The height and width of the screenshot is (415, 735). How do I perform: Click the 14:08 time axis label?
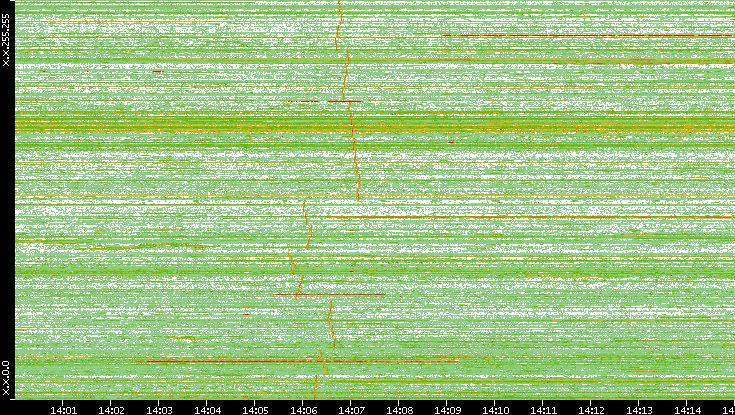tap(399, 410)
